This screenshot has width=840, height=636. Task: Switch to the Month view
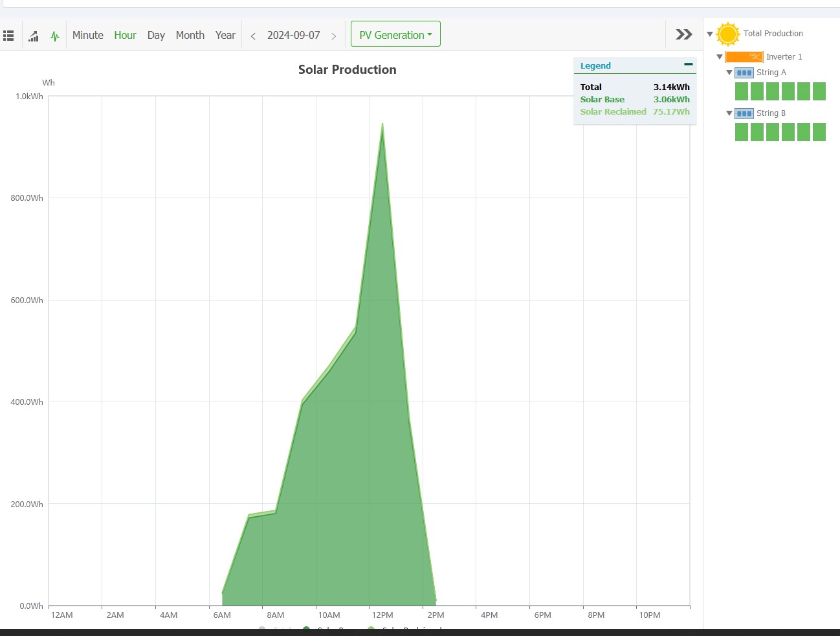190,36
